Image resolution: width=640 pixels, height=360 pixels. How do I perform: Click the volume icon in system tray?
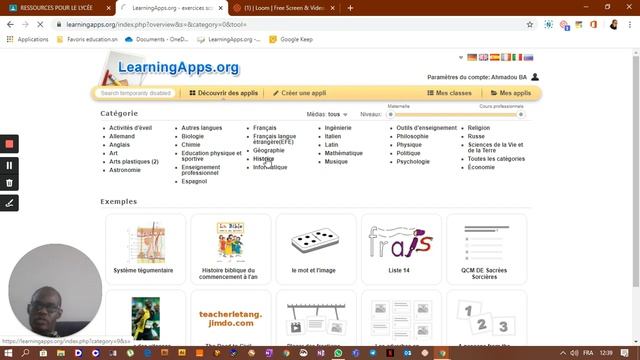574,353
